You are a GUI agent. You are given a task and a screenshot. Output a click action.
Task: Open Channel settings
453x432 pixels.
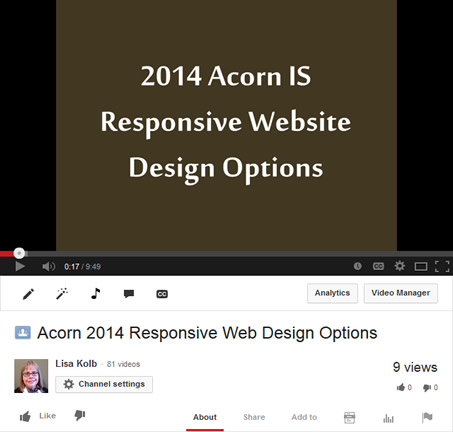click(104, 384)
